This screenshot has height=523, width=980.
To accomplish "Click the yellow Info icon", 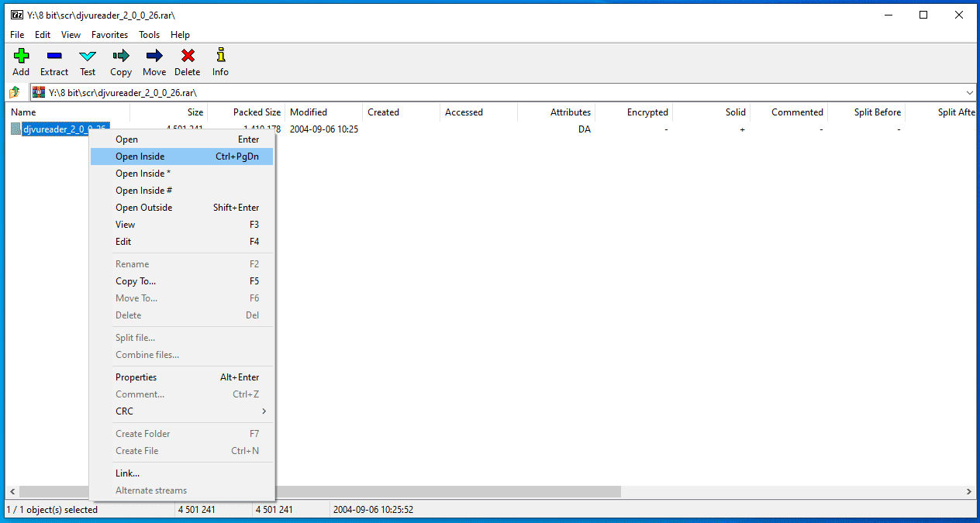I will pos(221,54).
